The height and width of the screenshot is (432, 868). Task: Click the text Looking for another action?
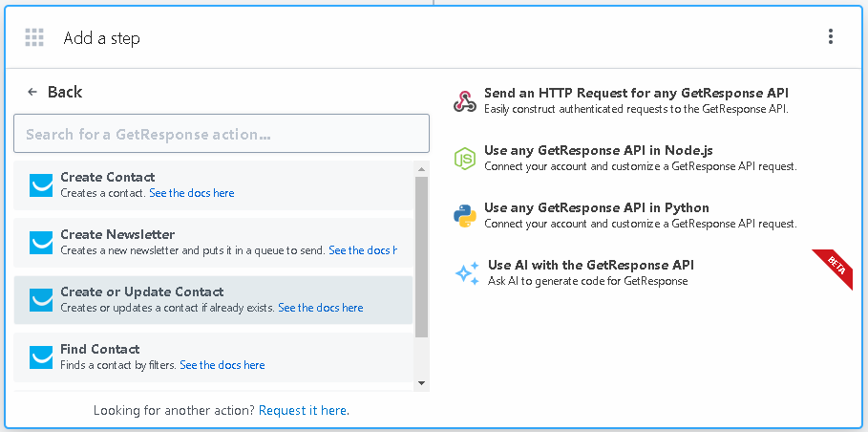click(x=174, y=410)
